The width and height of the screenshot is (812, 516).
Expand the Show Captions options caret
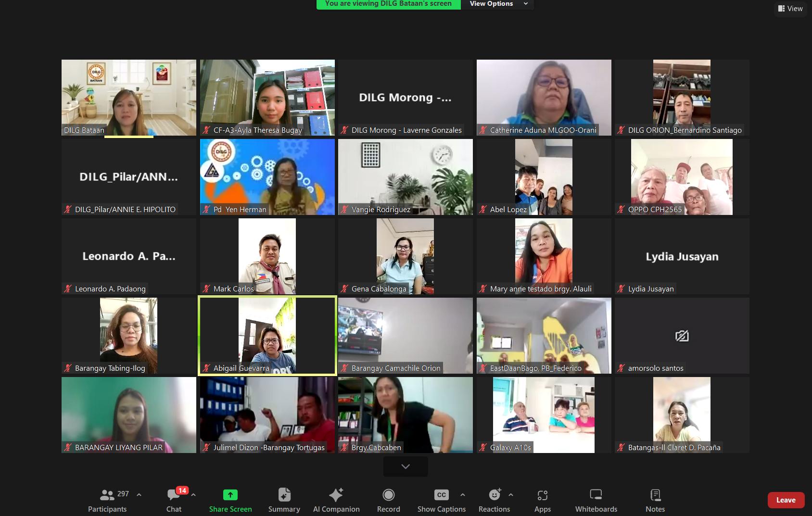tap(462, 494)
